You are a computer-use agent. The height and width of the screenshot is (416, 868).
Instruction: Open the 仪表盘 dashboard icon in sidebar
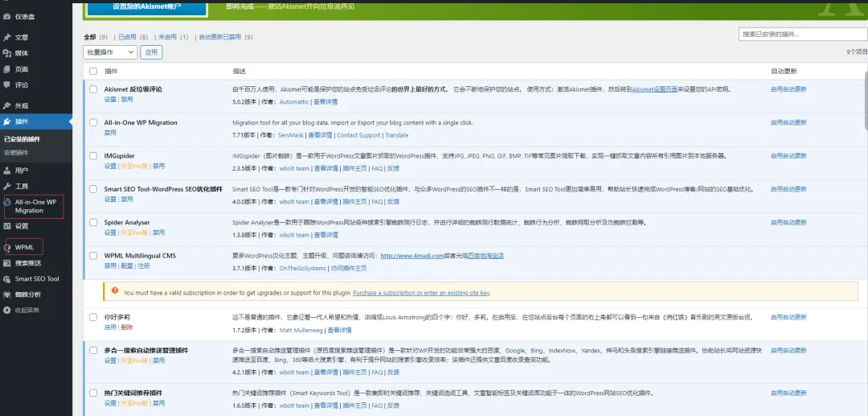pyautogui.click(x=6, y=17)
